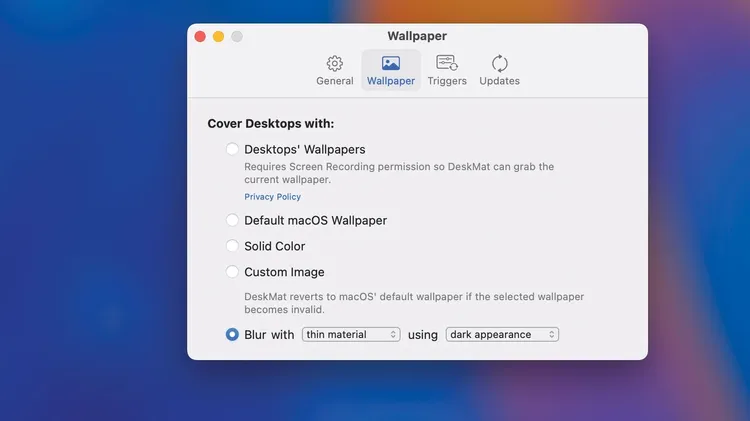
Task: Close the Wallpaper preferences window
Action: click(x=200, y=36)
